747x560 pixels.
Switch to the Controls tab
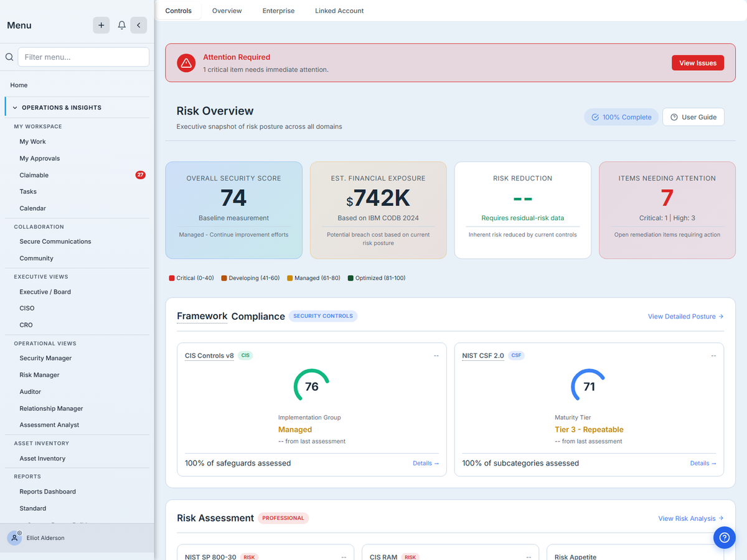click(179, 11)
